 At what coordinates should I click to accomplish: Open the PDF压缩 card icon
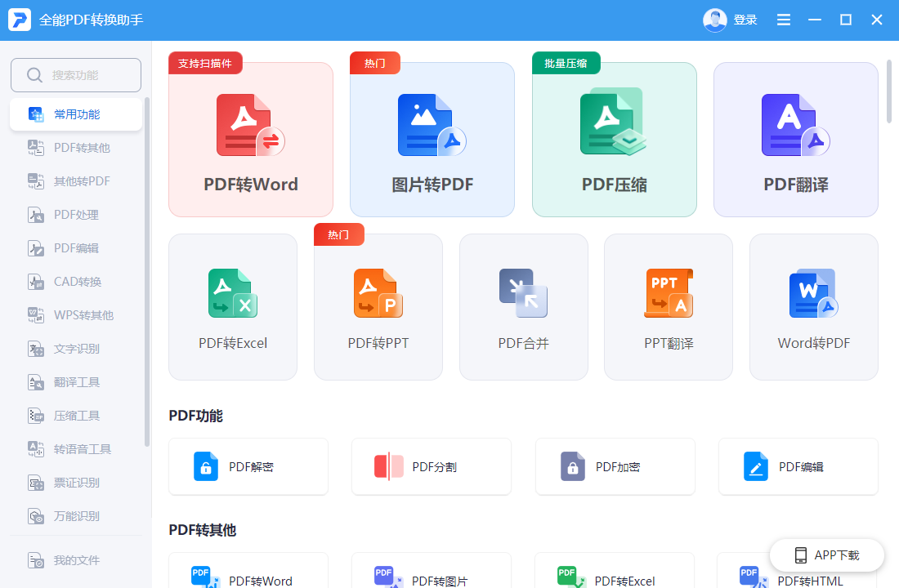pos(614,122)
